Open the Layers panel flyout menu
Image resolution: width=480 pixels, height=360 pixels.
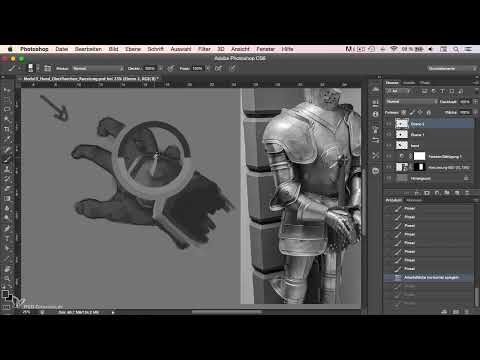475,82
